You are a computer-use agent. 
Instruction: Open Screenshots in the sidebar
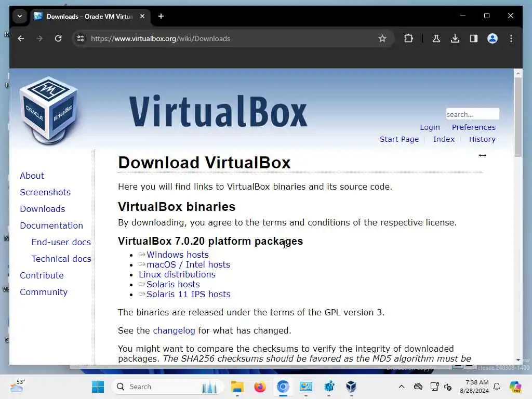click(45, 192)
